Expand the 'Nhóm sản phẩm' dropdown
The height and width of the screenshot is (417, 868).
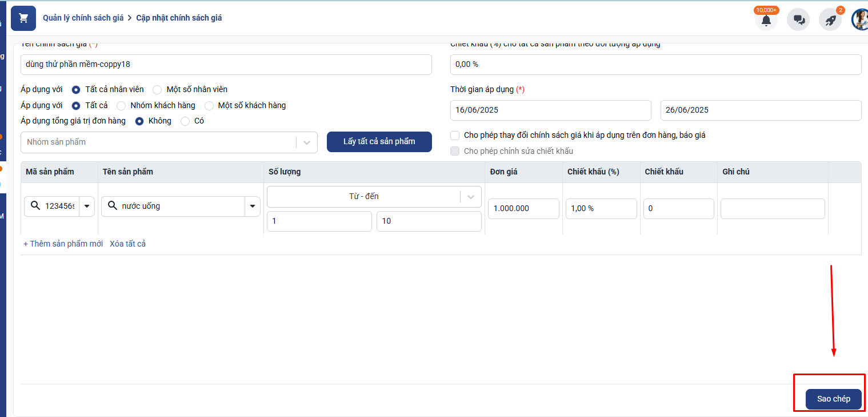[x=307, y=142]
